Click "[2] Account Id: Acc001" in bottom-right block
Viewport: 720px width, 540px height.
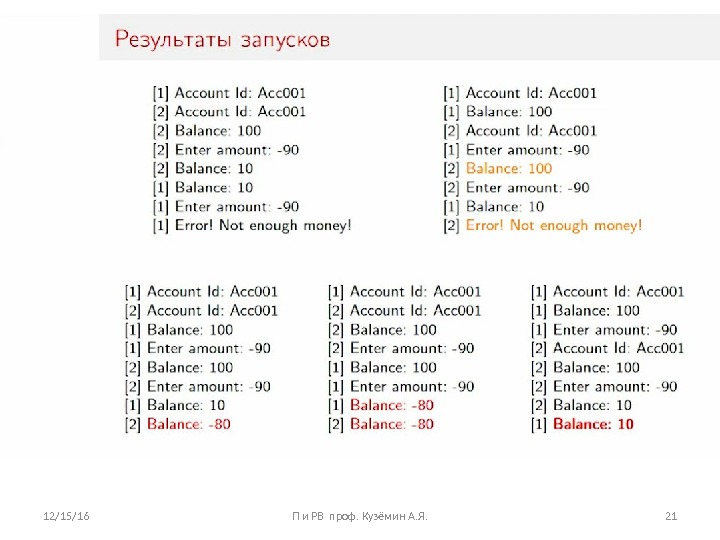pyautogui.click(x=608, y=348)
